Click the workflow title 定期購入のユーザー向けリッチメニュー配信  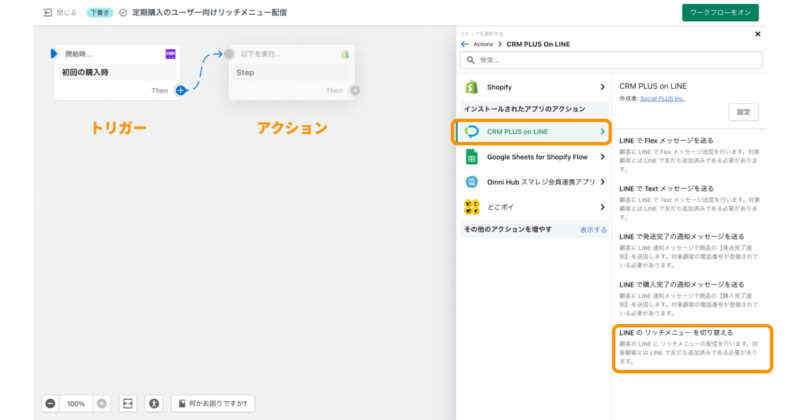coord(209,13)
